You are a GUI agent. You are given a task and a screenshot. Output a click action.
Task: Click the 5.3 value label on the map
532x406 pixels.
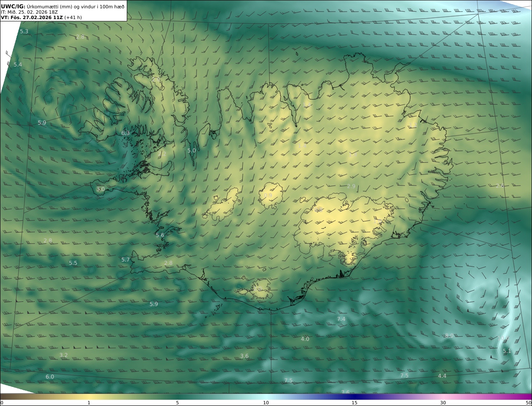click(x=24, y=32)
